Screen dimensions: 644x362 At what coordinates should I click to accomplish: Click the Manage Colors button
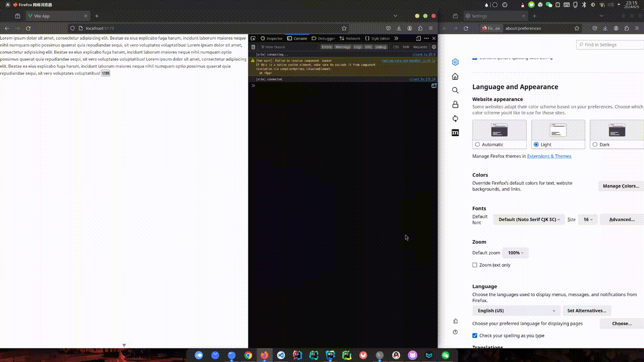[621, 186]
